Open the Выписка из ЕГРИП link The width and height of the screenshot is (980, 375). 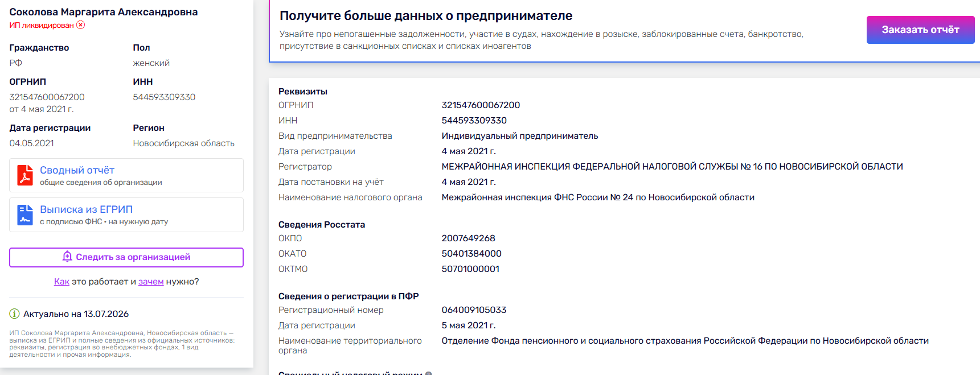click(x=86, y=209)
